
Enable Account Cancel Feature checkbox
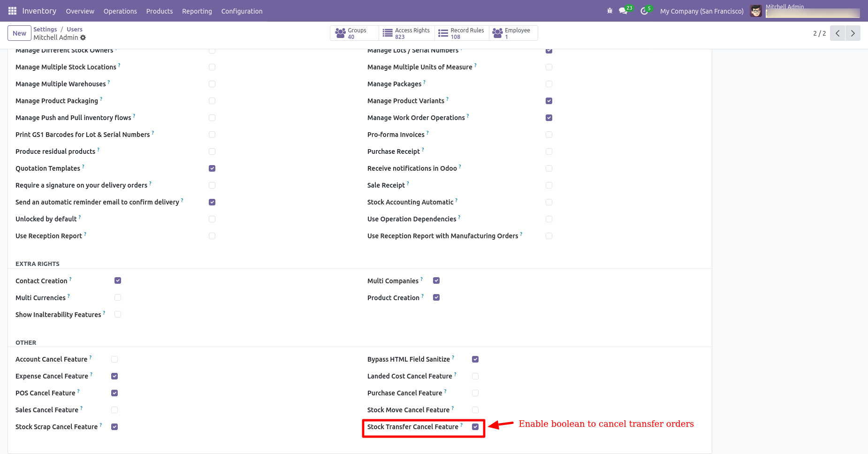coord(114,359)
